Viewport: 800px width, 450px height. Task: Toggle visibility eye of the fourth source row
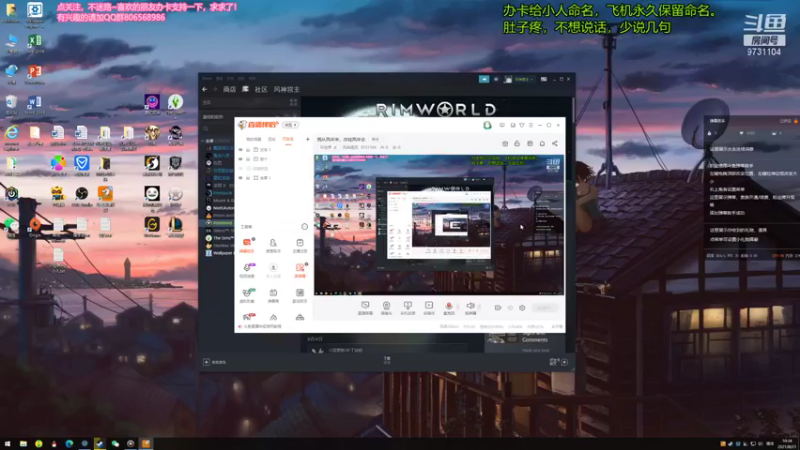click(x=241, y=178)
